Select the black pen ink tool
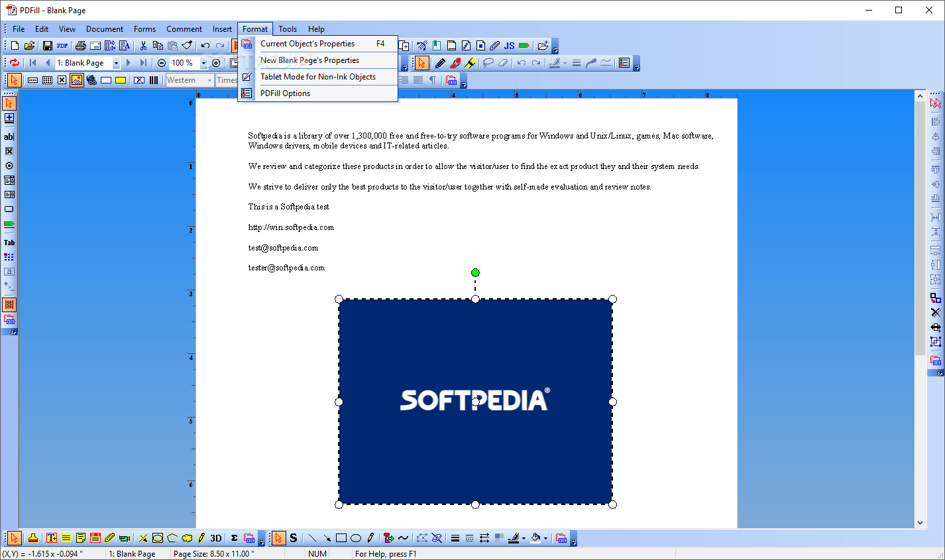Screen dimensions: 945x560 (440, 63)
